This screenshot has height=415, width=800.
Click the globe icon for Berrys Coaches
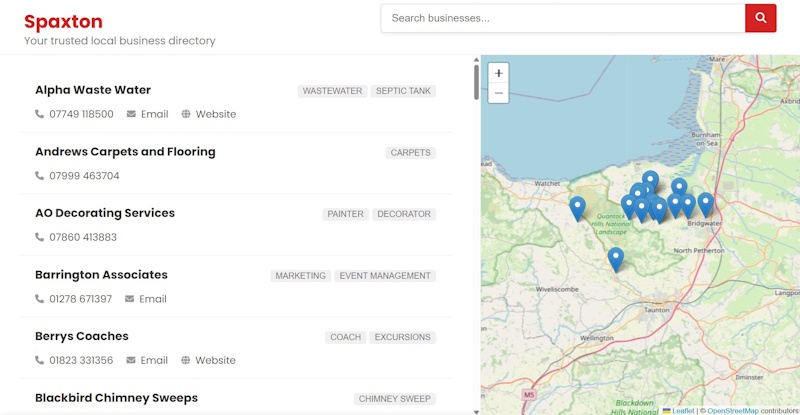point(186,360)
